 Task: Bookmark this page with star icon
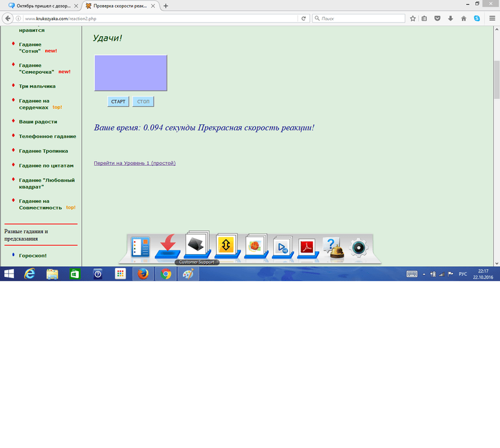pyautogui.click(x=413, y=19)
